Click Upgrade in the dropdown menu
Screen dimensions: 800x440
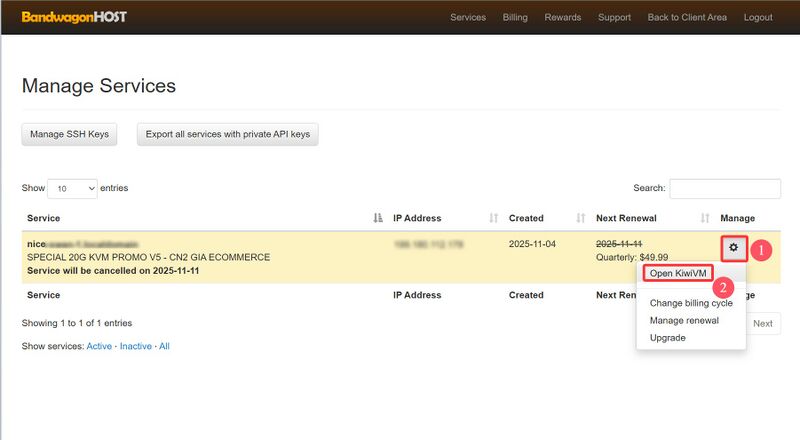[667, 338]
